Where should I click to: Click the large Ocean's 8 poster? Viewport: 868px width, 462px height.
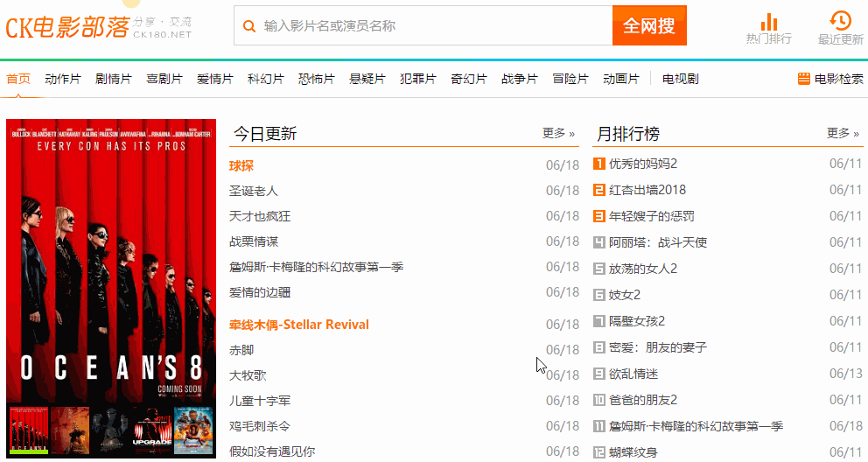pyautogui.click(x=111, y=262)
